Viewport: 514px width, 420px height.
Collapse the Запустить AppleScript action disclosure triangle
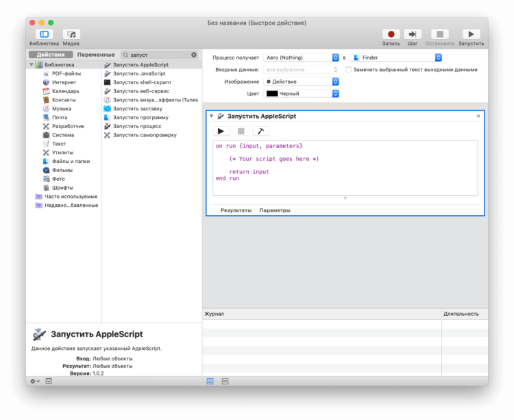[212, 116]
